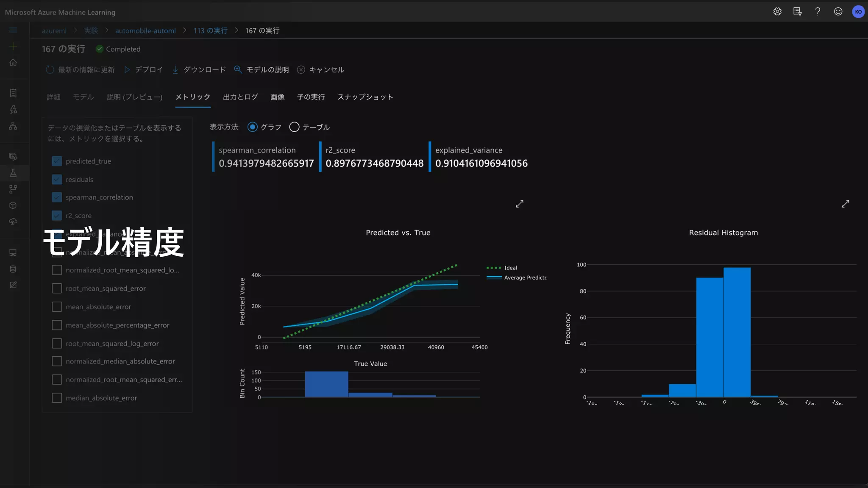
Task: Click the デプロイ button
Action: pos(144,70)
